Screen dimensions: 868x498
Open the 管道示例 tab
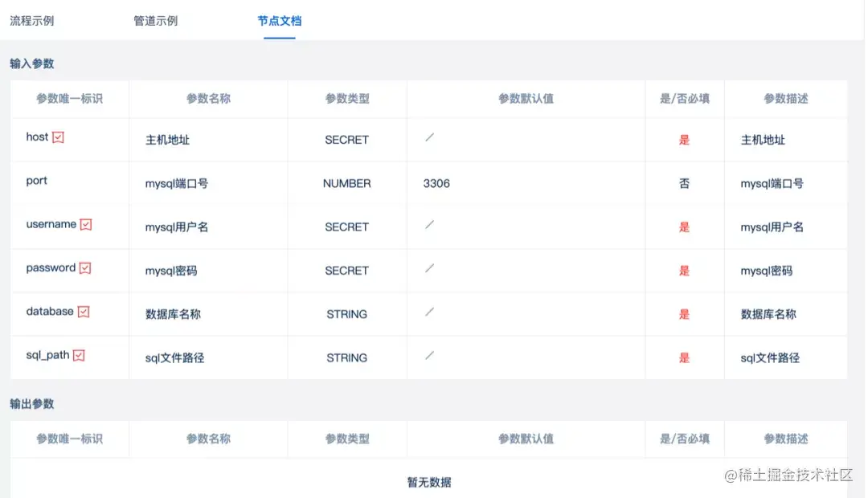click(155, 22)
